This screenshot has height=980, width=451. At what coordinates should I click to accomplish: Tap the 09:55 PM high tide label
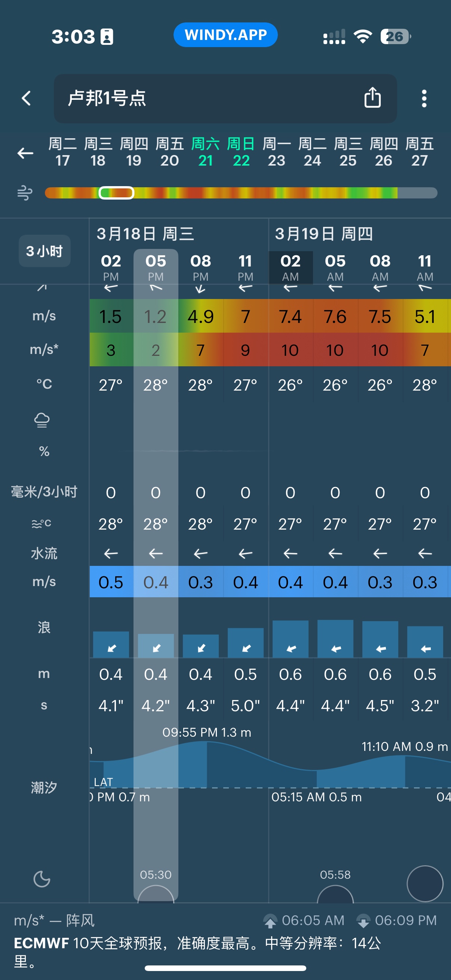pos(207,732)
